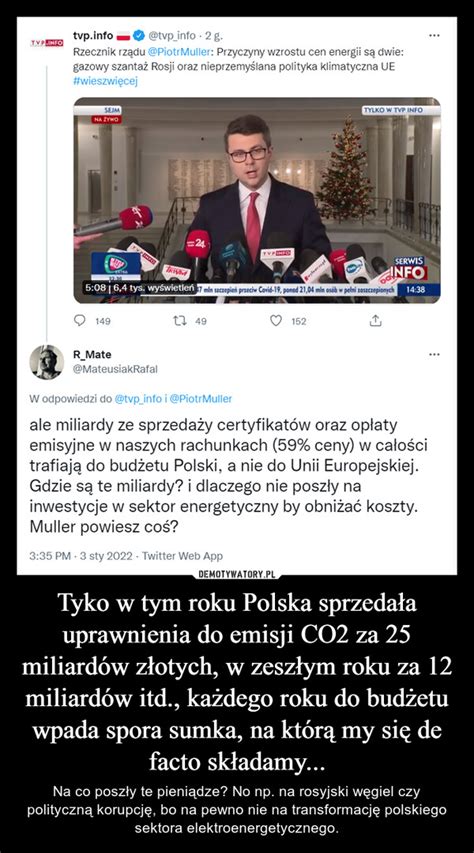Click R_Mate's profile picture avatar
The image size is (474, 853).
(x=46, y=362)
